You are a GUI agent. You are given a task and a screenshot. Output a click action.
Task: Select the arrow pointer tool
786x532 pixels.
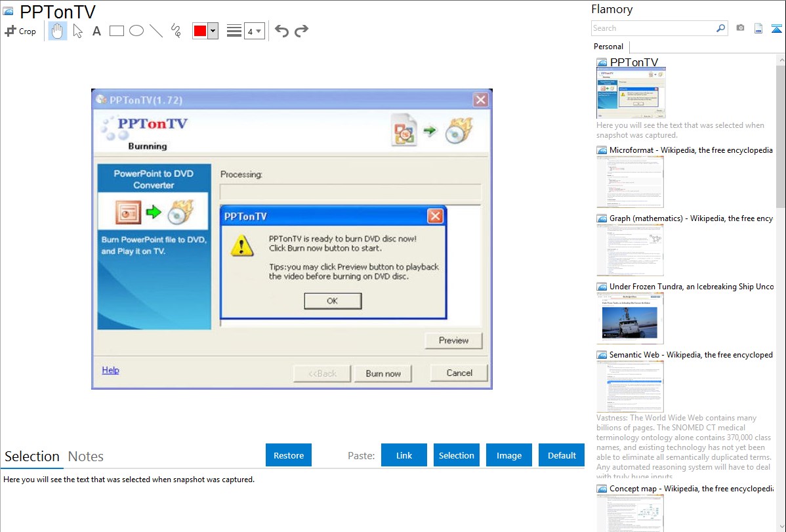point(77,31)
